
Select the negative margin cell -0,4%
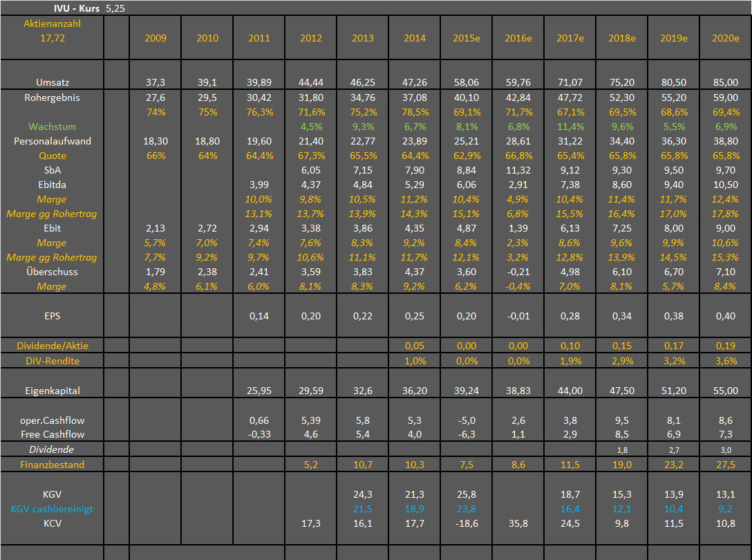click(x=518, y=286)
